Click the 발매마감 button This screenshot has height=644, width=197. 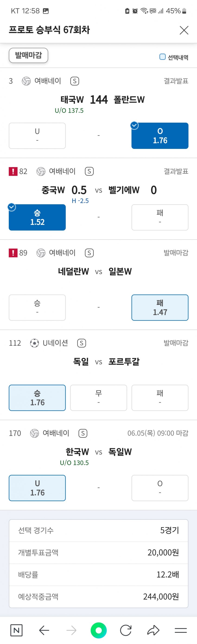click(x=29, y=55)
